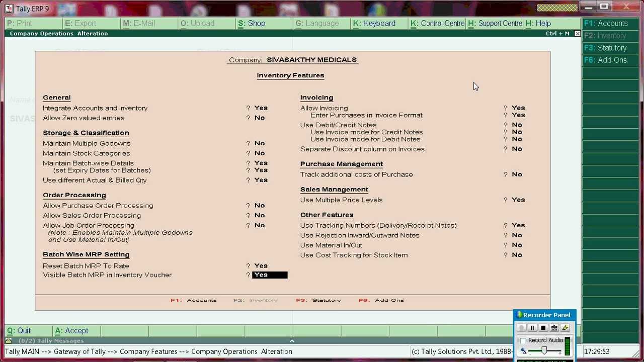Viewport: 644px width, 362px height.
Task: Toggle Use Multiple Price Levels value
Action: (518, 200)
